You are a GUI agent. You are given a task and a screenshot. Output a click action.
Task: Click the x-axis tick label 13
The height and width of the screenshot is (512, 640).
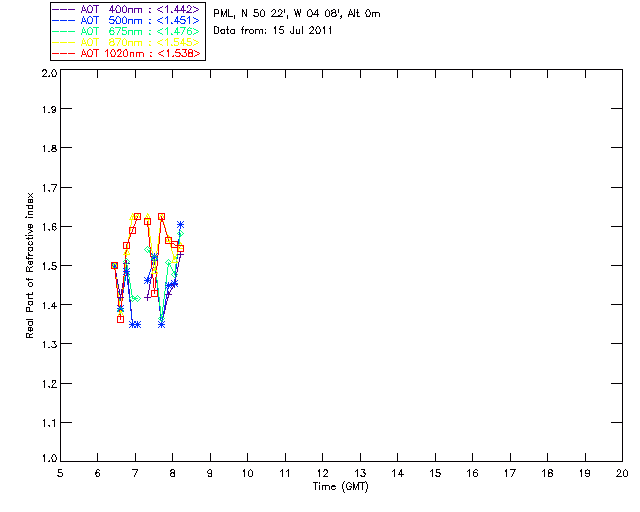click(x=360, y=473)
